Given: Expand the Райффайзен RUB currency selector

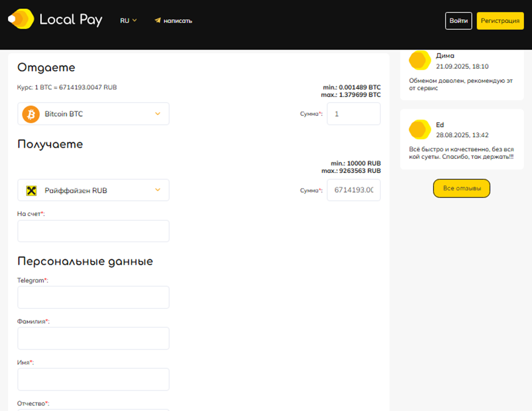Looking at the screenshot, I should [x=93, y=190].
